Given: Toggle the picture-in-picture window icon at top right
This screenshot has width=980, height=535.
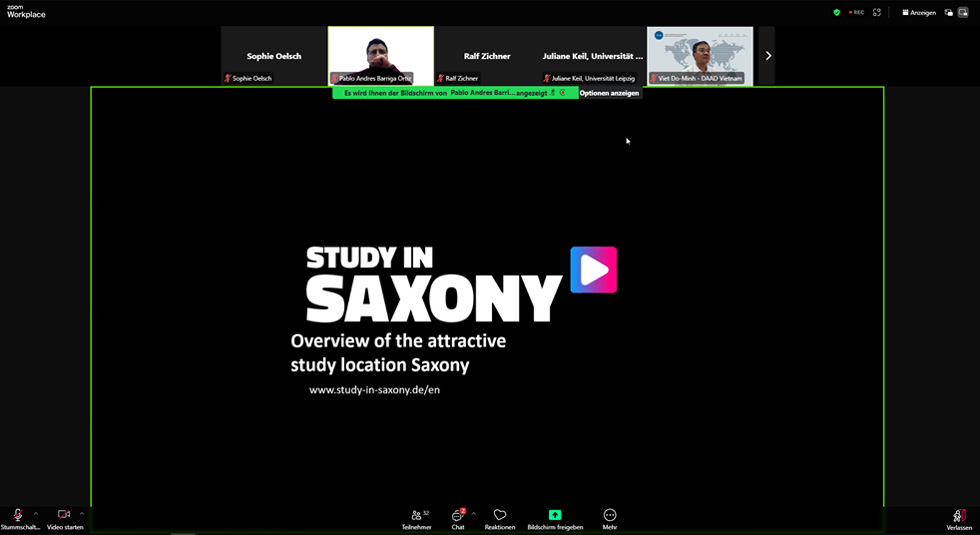Looking at the screenshot, I should tap(963, 13).
